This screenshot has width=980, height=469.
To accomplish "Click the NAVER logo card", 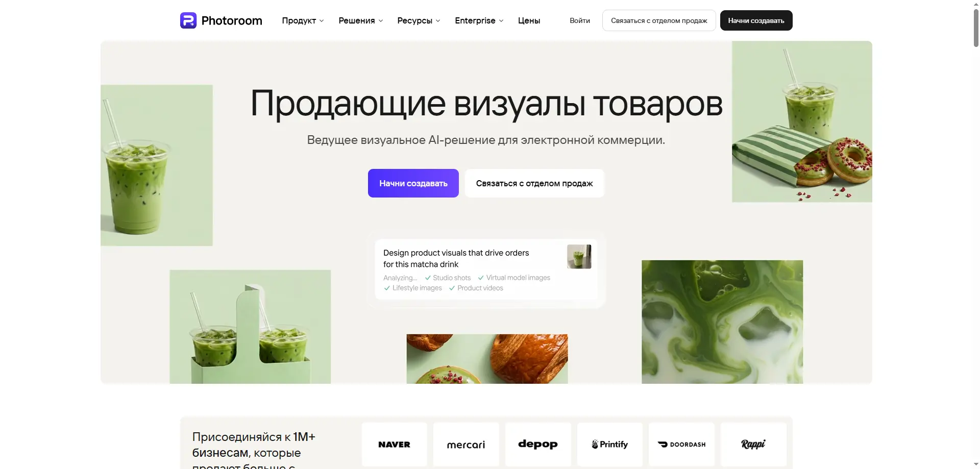I will click(x=394, y=444).
